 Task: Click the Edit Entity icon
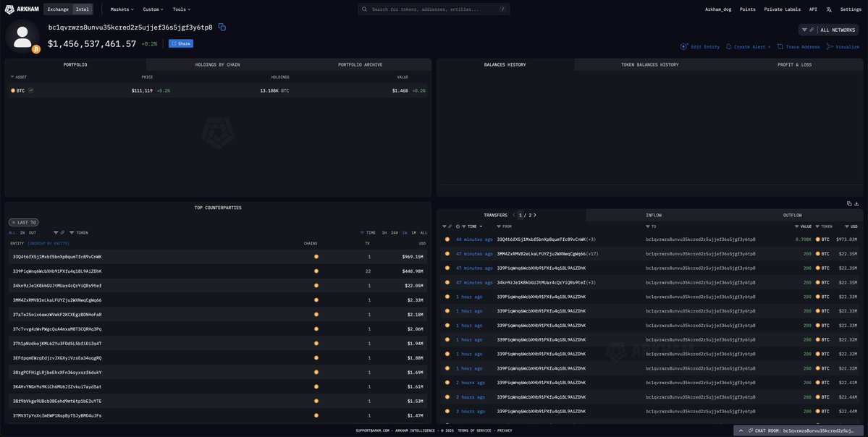click(684, 46)
